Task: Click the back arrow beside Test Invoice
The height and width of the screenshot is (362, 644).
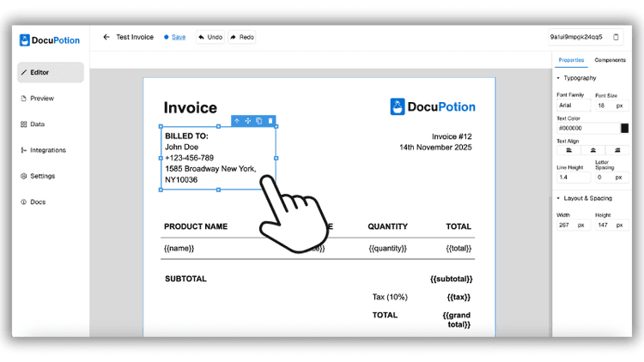Action: pyautogui.click(x=106, y=38)
